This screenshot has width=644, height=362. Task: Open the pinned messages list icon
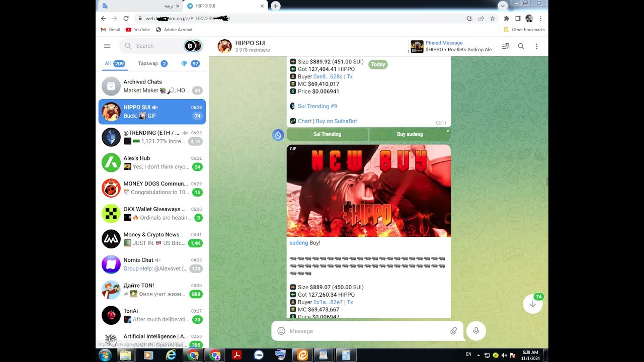[x=506, y=46]
